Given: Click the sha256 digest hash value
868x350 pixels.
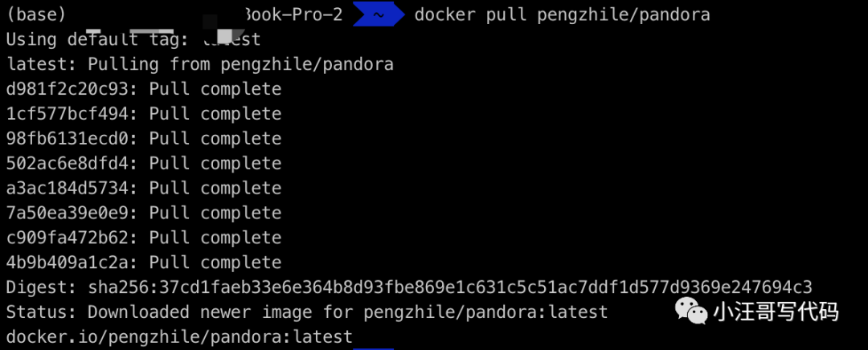Looking at the screenshot, I should coord(450,287).
